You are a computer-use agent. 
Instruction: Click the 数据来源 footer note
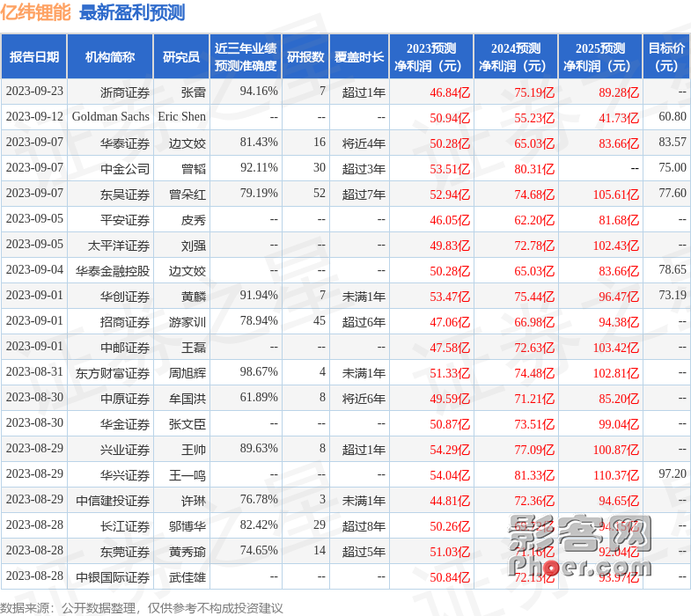pyautogui.click(x=141, y=608)
